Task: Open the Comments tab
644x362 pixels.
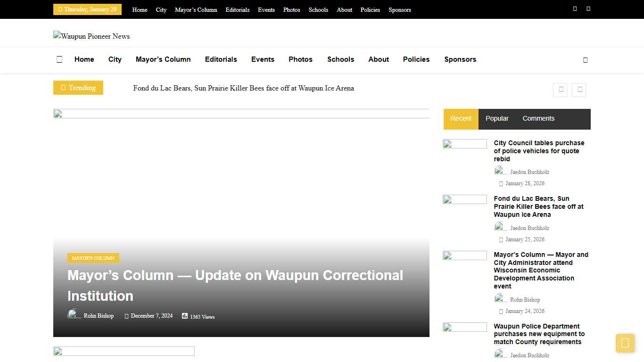Action: [x=538, y=118]
